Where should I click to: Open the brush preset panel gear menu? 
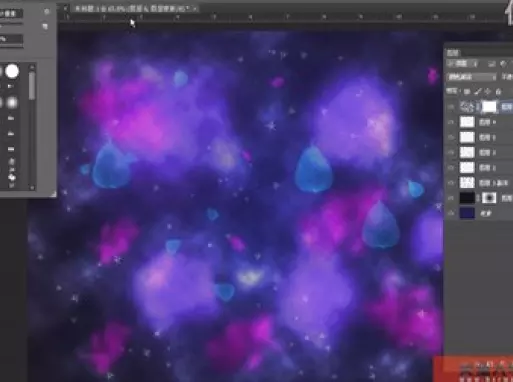[x=47, y=11]
